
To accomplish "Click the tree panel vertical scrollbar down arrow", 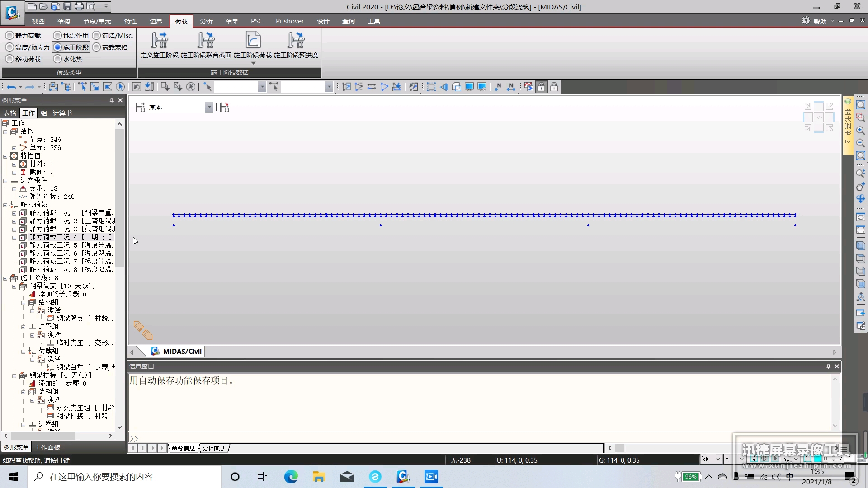I will 120,427.
